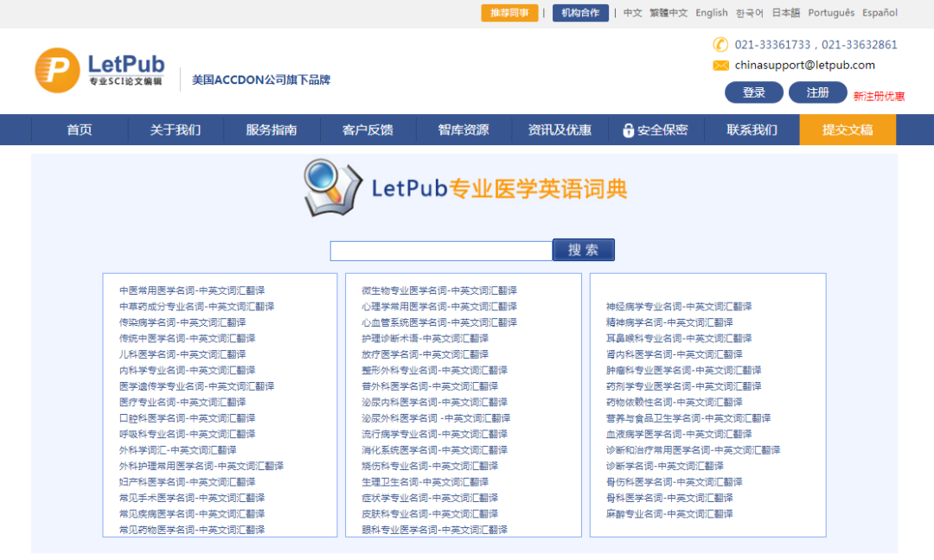Open the 关于我们 menu item
Screen dimensions: 934x560
176,130
